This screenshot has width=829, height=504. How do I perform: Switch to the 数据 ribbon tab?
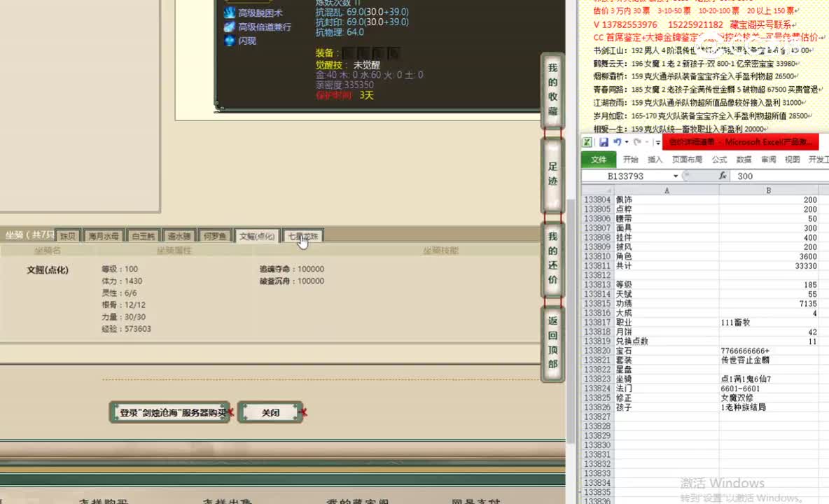pos(744,160)
